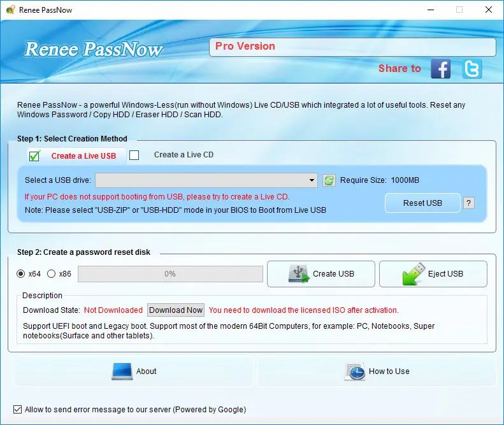This screenshot has height=425, width=504.
Task: Click the Require Size: 1000MB text
Action: pyautogui.click(x=380, y=180)
